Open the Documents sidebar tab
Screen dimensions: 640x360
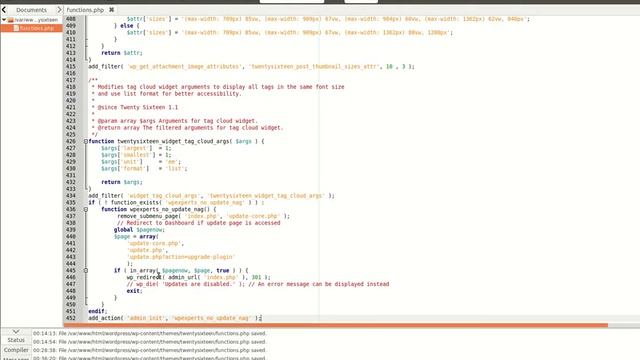pyautogui.click(x=31, y=10)
